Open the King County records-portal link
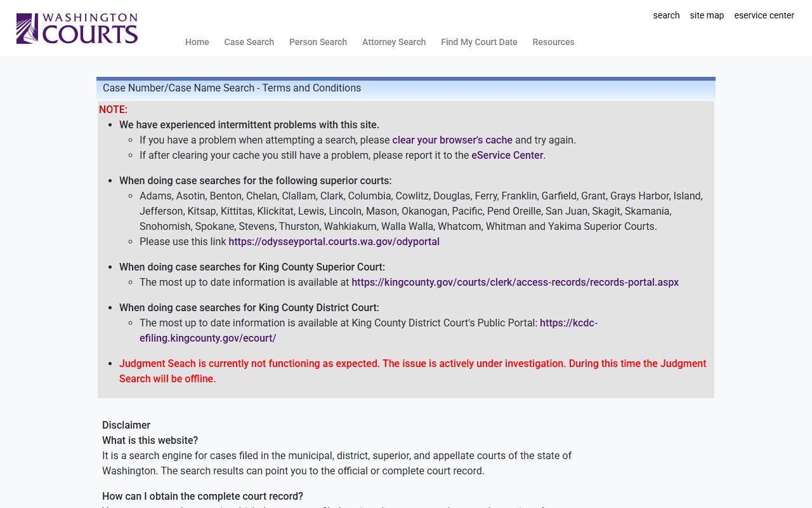Image resolution: width=812 pixels, height=508 pixels. [x=515, y=282]
